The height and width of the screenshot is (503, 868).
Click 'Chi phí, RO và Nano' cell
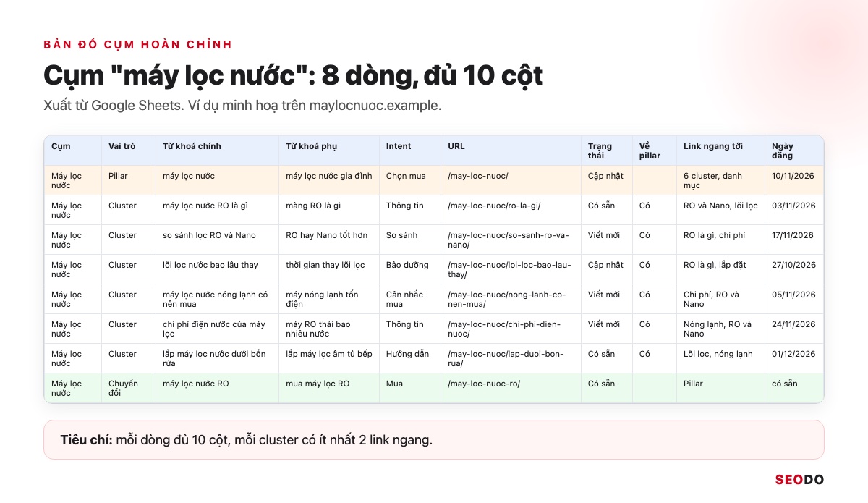[720, 299]
